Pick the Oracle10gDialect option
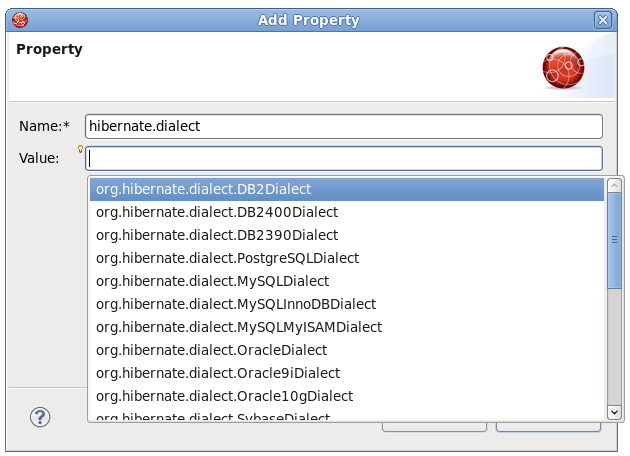Screen dimensions: 630x456 [224, 396]
